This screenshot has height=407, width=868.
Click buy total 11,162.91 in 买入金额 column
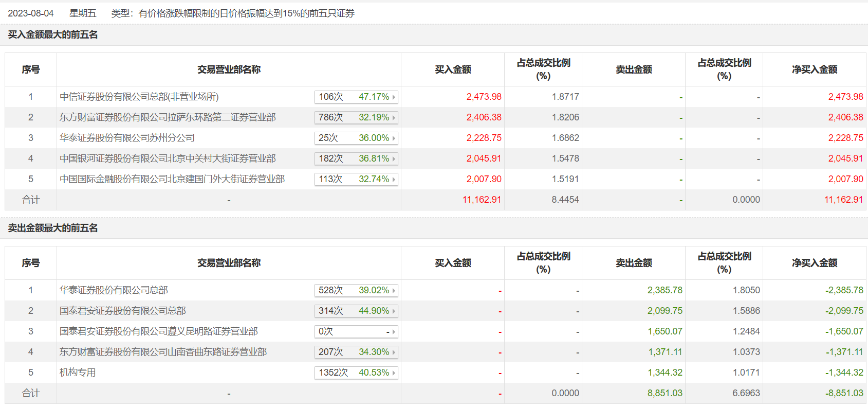click(482, 200)
